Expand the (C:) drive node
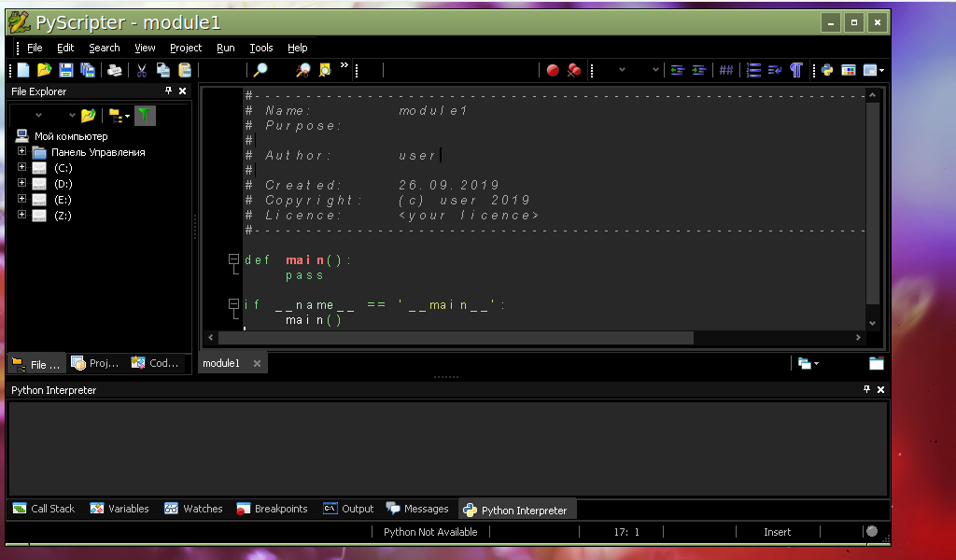Viewport: 956px width, 560px height. [x=22, y=167]
